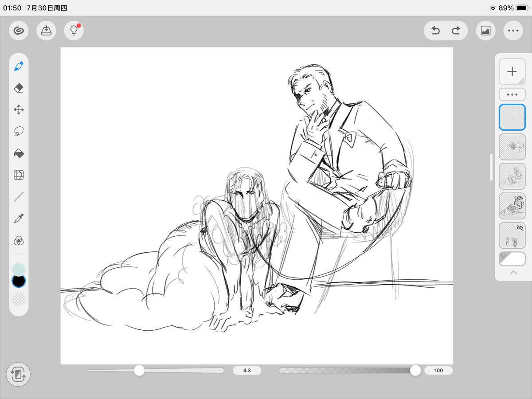The height and width of the screenshot is (399, 532).
Task: Select the Eraser tool
Action: coord(19,88)
